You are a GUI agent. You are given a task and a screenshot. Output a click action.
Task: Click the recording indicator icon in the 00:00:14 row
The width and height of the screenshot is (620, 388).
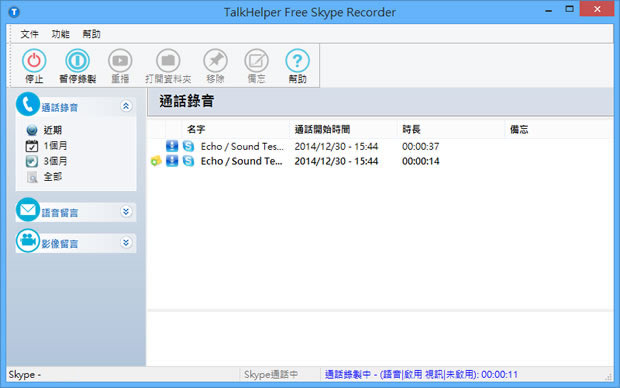[156, 161]
